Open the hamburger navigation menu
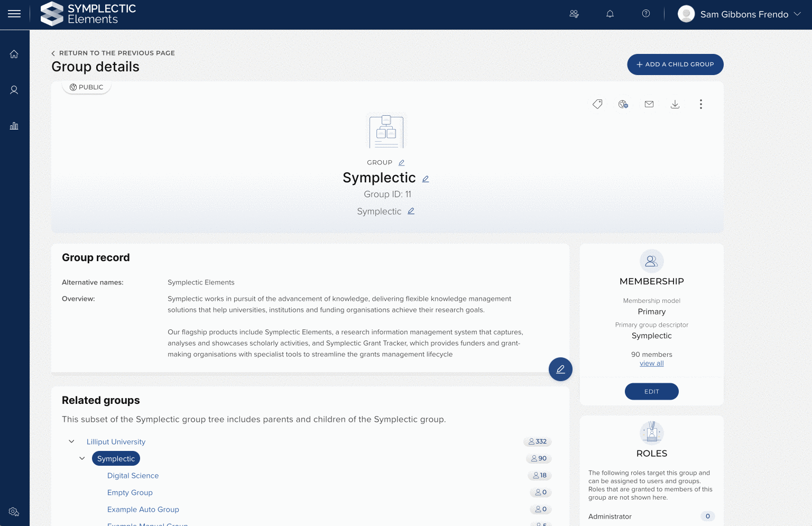Viewport: 812px width, 526px height. [14, 14]
